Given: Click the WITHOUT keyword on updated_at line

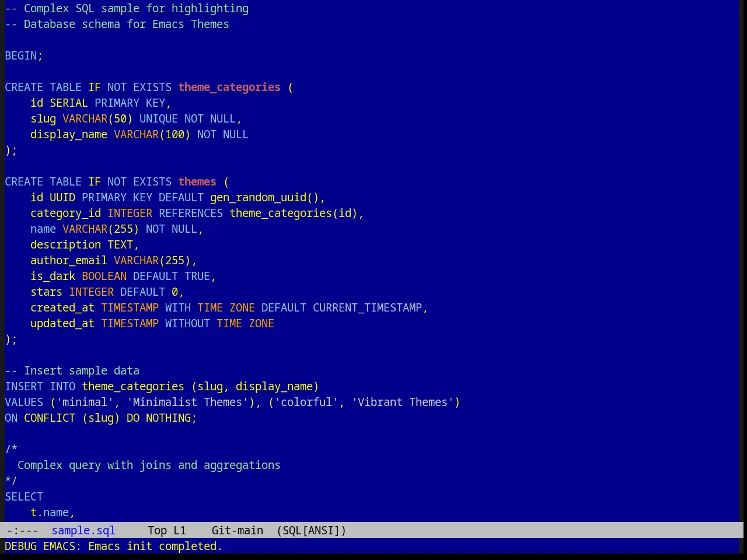Looking at the screenshot, I should [x=188, y=323].
